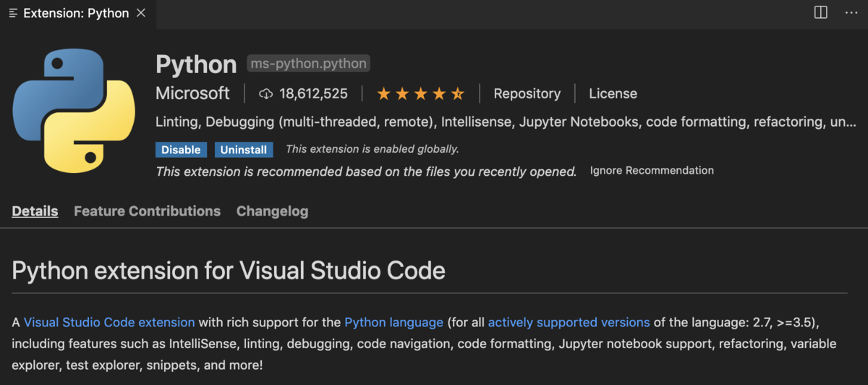The image size is (868, 385).
Task: Open the Changelog tab
Action: 272,211
